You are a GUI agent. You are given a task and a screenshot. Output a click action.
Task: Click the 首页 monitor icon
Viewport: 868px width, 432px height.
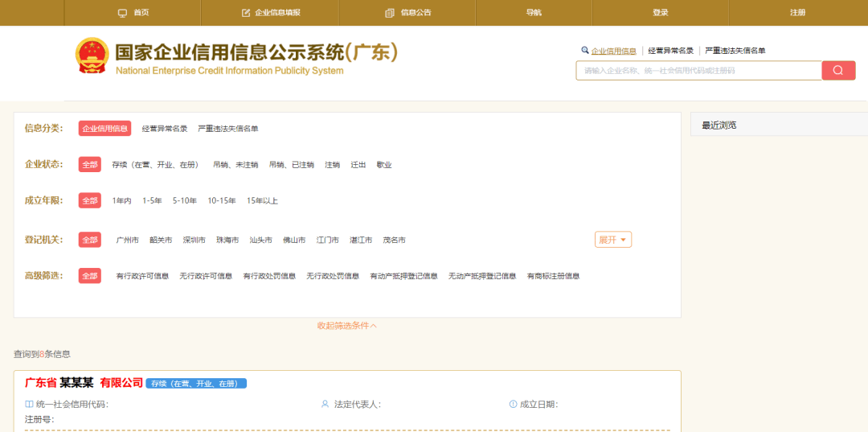tap(122, 13)
